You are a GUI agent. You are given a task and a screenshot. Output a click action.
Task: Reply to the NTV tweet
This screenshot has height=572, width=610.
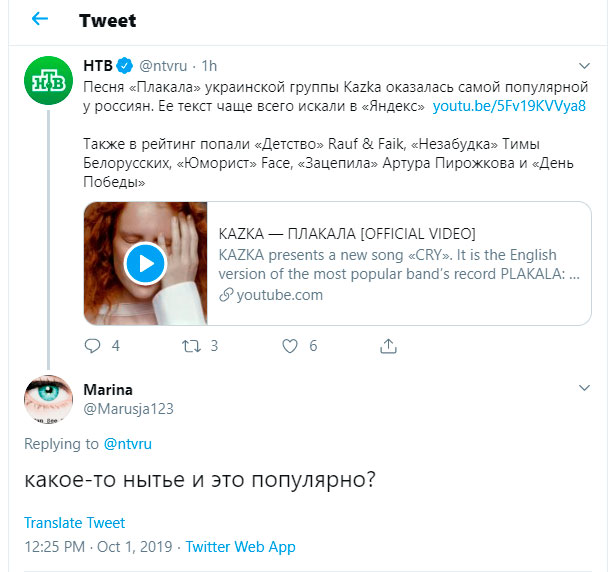[x=93, y=346]
